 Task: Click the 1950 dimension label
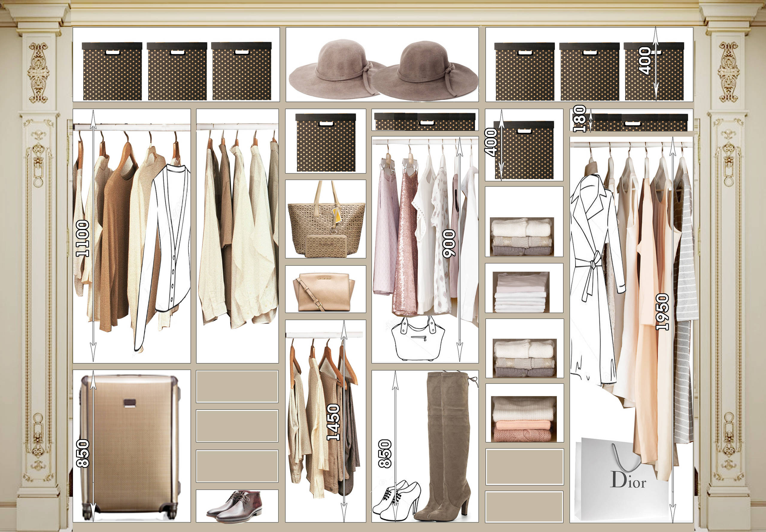point(662,312)
